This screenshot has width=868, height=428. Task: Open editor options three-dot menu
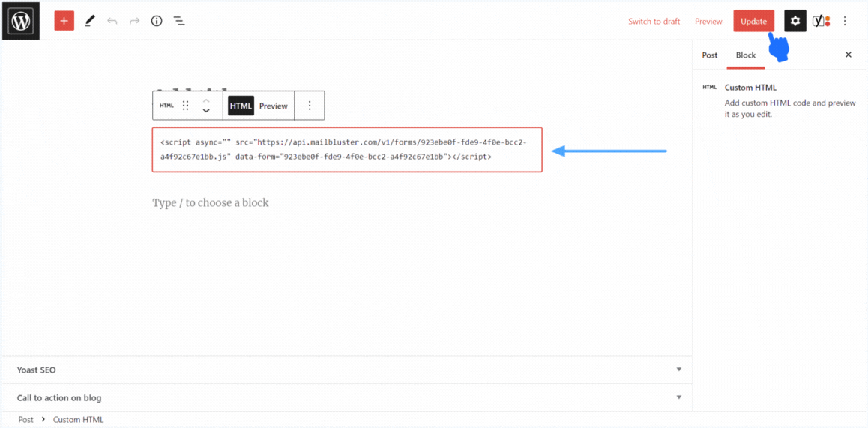(846, 21)
